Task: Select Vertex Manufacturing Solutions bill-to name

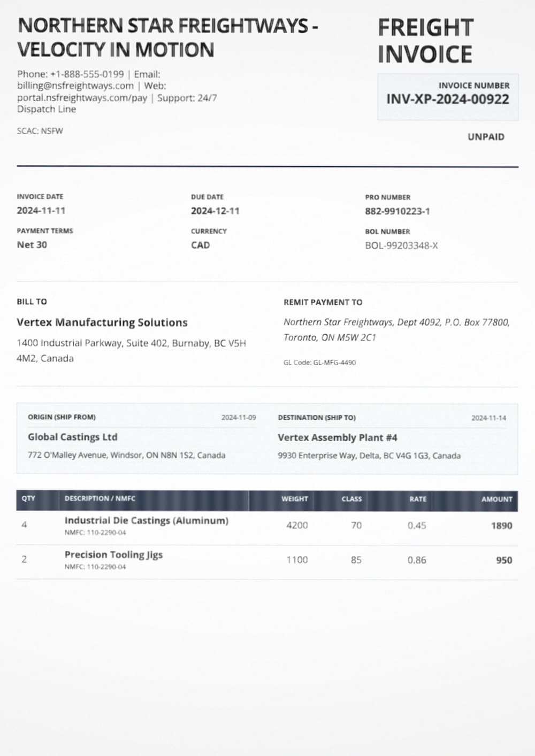Action: pyautogui.click(x=102, y=322)
